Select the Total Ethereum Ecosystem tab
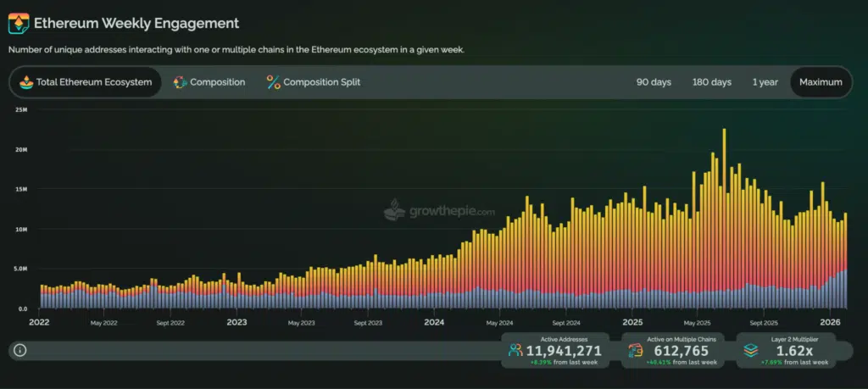 85,82
